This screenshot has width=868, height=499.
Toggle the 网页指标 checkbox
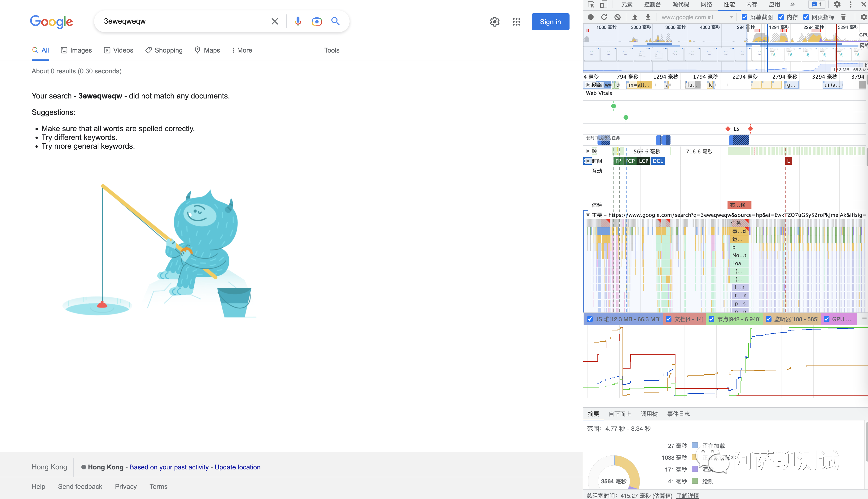[x=806, y=17]
